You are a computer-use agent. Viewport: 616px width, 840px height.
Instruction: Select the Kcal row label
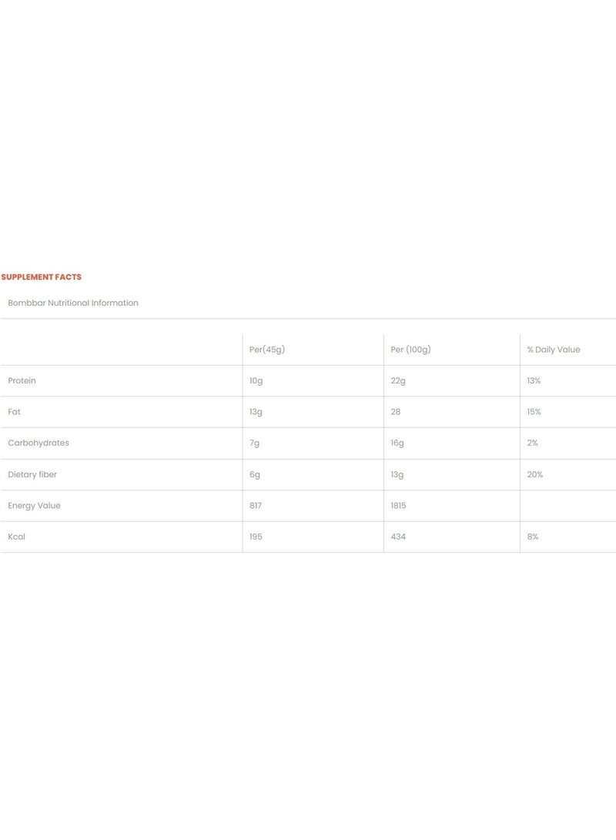(x=17, y=537)
